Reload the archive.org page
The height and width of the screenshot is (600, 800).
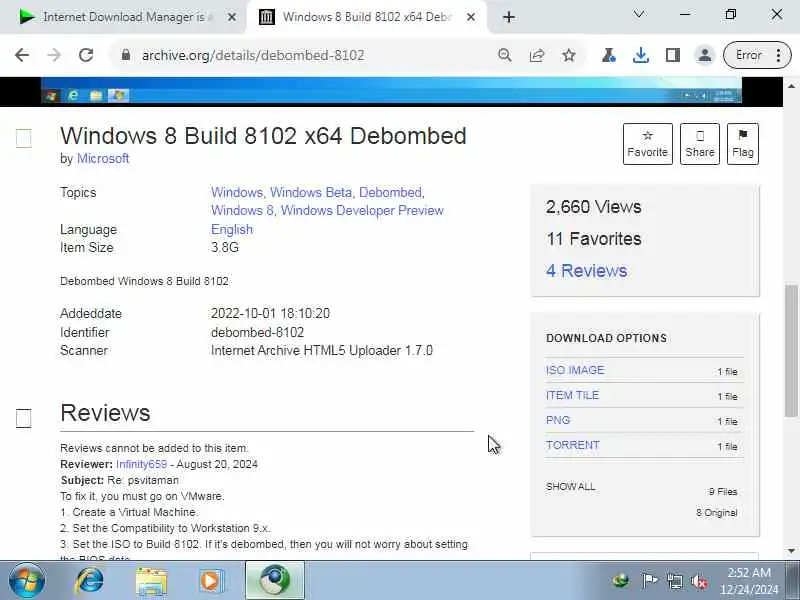pyautogui.click(x=86, y=55)
